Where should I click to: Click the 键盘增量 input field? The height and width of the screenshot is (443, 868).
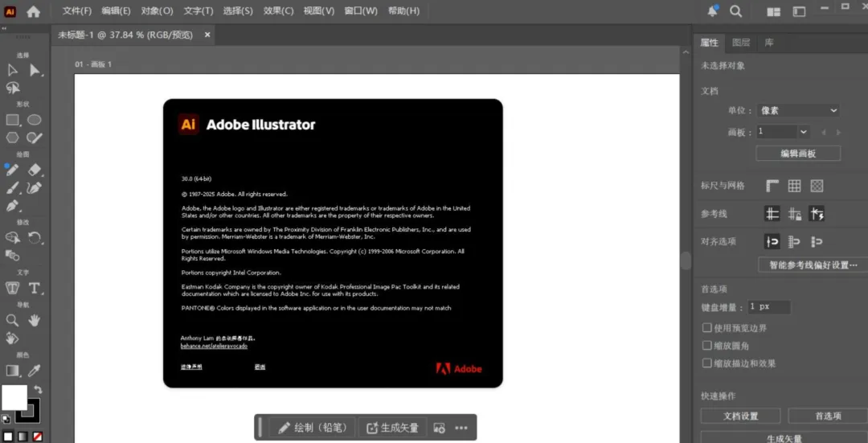click(x=769, y=306)
